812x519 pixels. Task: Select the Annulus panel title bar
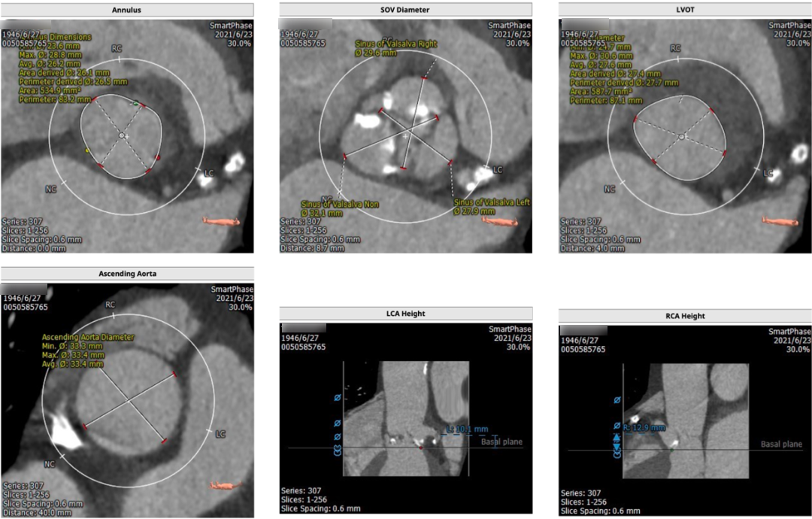(127, 10)
